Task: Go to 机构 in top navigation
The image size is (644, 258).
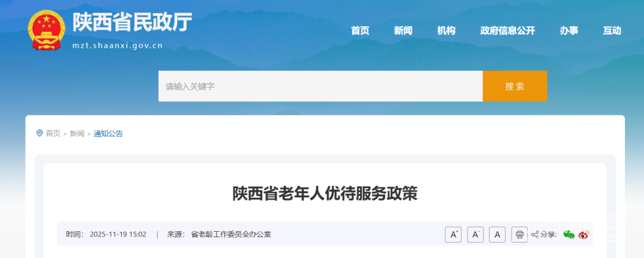Action: [446, 30]
